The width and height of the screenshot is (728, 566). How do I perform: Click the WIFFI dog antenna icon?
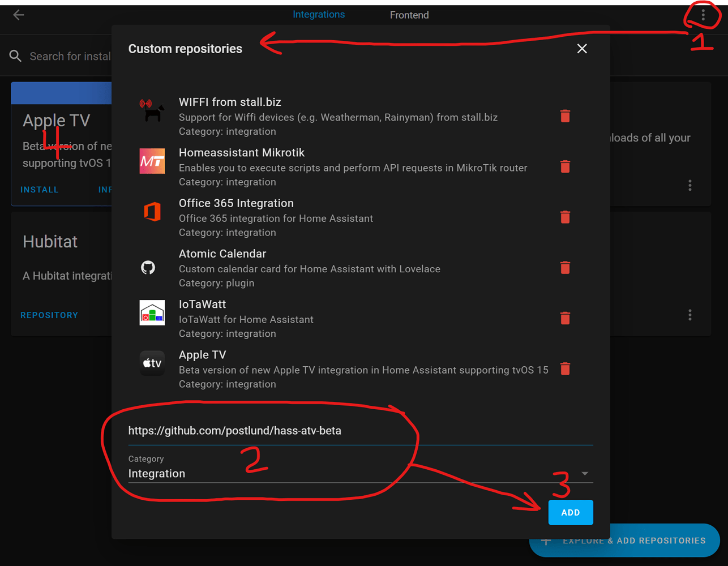point(152,110)
